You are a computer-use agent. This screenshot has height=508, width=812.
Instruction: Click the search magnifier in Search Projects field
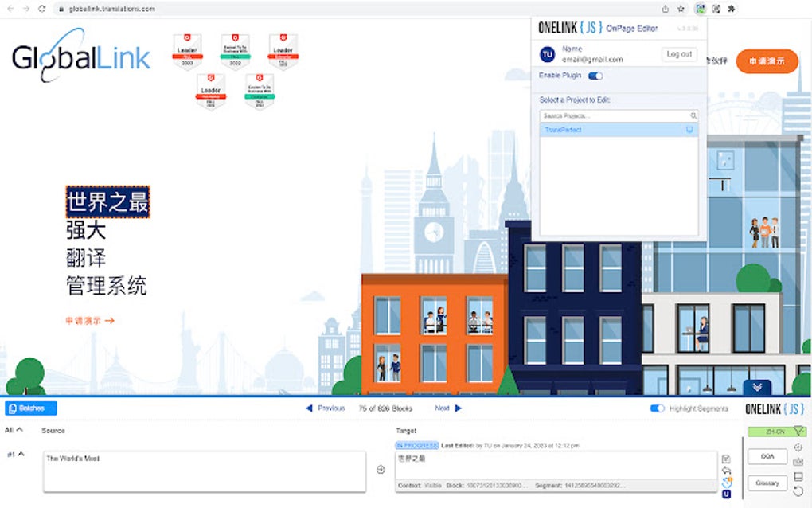click(x=693, y=115)
